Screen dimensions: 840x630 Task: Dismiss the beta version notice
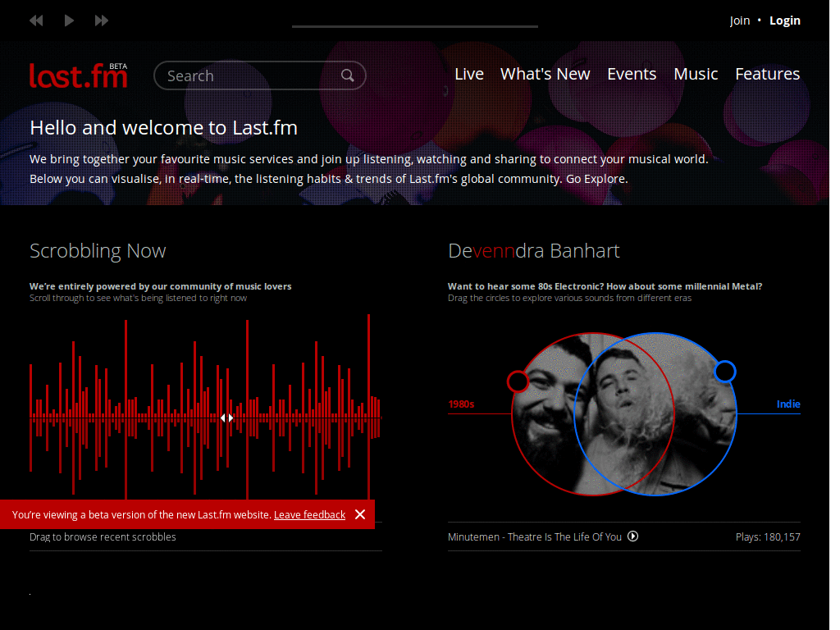[360, 514]
